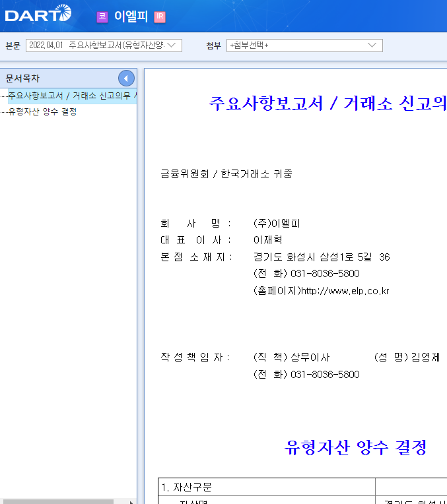The image size is (447, 504).
Task: Click the blue heading 유형자산 양수 결정
Action: (x=356, y=447)
